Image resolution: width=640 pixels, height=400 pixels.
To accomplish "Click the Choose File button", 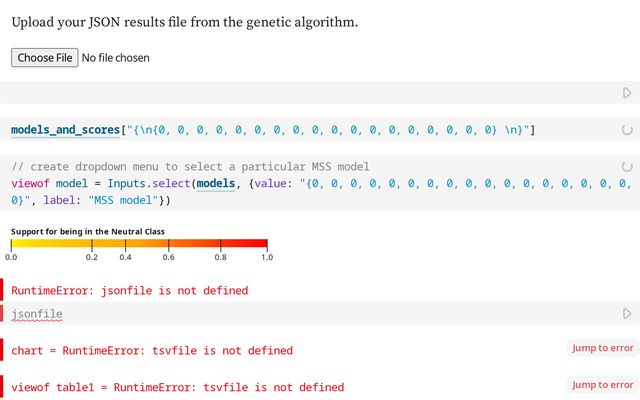I will click(x=44, y=58).
